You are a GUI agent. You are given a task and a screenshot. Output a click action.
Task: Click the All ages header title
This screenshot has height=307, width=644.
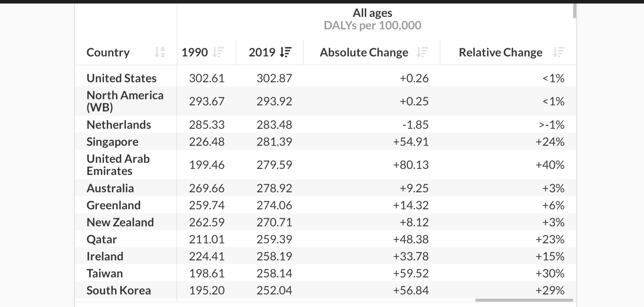click(372, 13)
